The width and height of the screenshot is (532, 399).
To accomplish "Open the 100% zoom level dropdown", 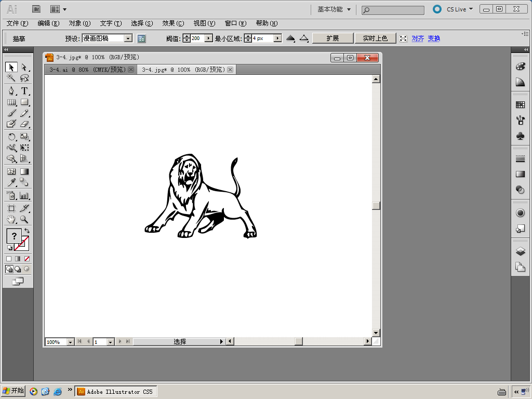I will pyautogui.click(x=70, y=342).
